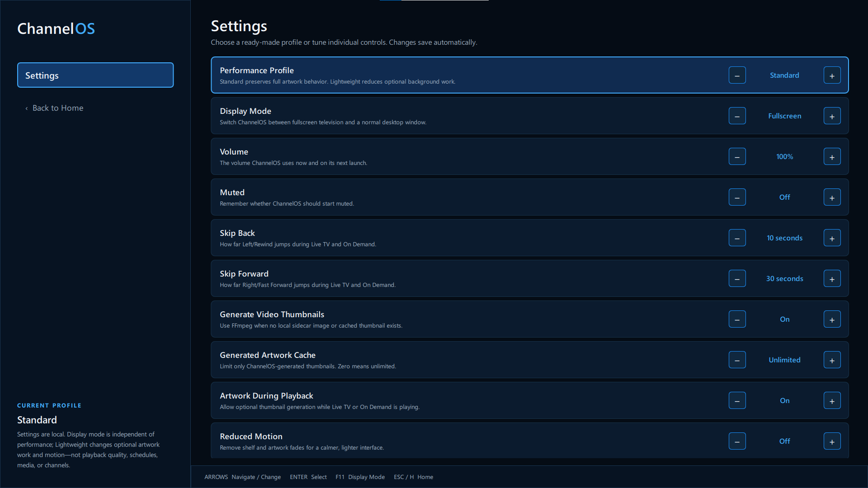Switch Display Mode forward with plus button

pyautogui.click(x=832, y=116)
